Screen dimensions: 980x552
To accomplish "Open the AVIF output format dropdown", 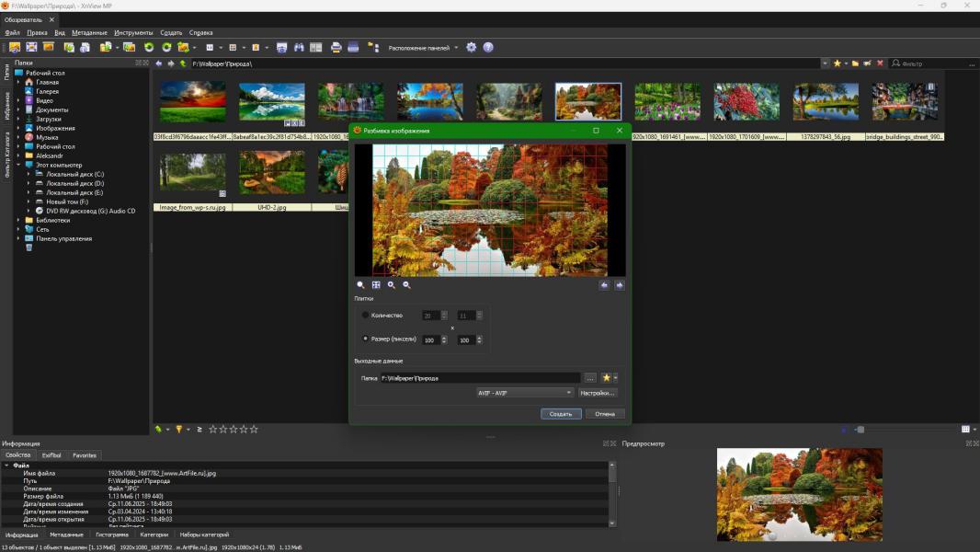I will coord(524,393).
